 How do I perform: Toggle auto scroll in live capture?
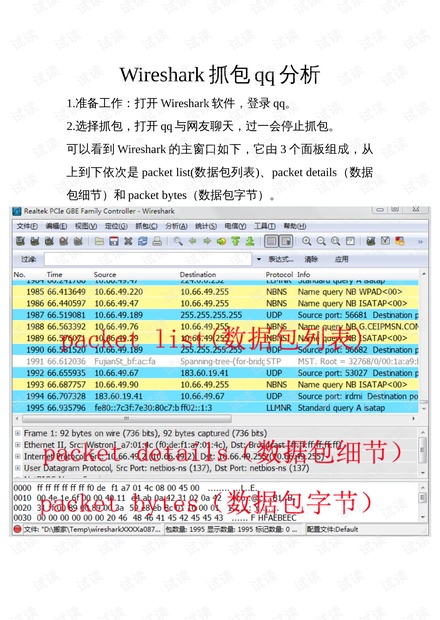[286, 241]
